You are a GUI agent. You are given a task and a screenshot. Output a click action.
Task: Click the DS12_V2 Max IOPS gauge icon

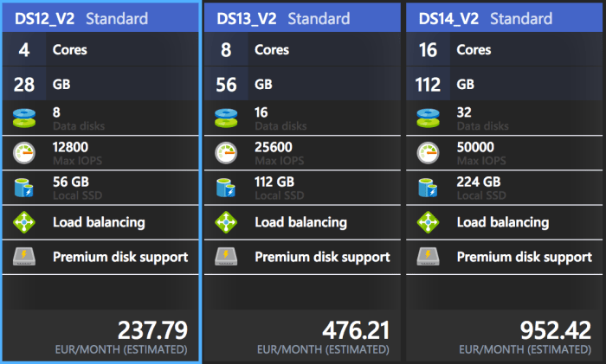tap(24, 152)
